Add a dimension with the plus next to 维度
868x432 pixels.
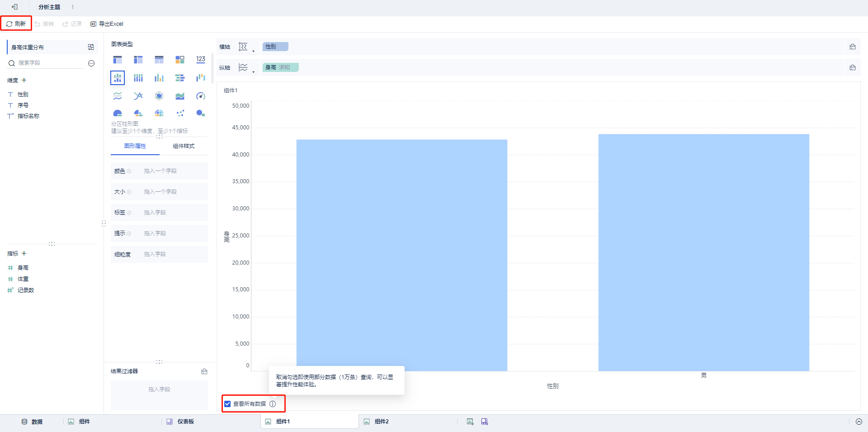24,80
